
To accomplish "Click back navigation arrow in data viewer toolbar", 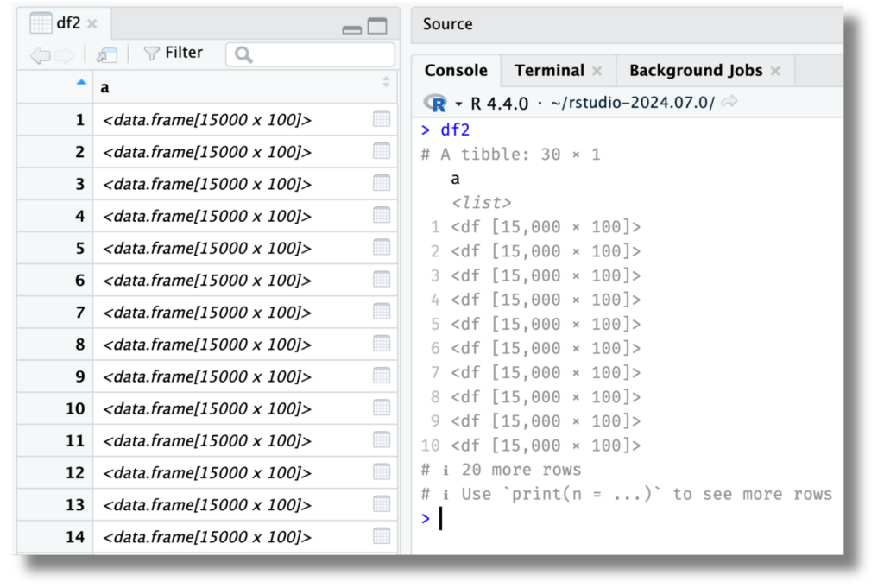I will [40, 53].
